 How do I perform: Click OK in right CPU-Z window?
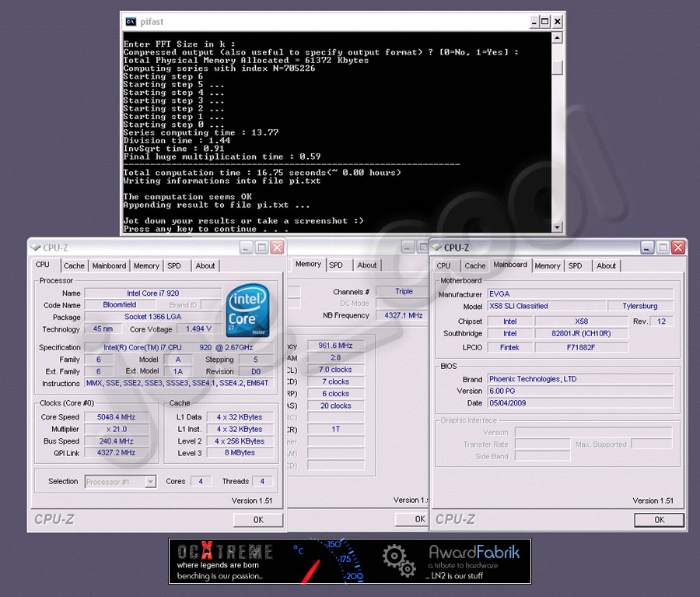660,520
